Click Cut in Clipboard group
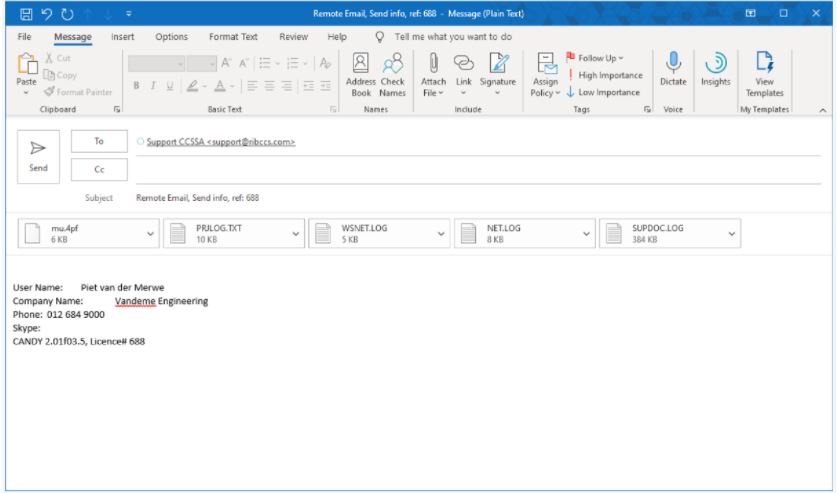Screen dimensions: 837x493 tap(58, 58)
